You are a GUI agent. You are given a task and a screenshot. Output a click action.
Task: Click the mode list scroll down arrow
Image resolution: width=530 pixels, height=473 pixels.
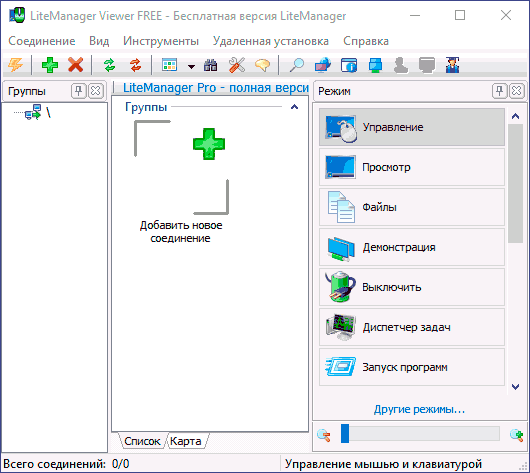515,386
